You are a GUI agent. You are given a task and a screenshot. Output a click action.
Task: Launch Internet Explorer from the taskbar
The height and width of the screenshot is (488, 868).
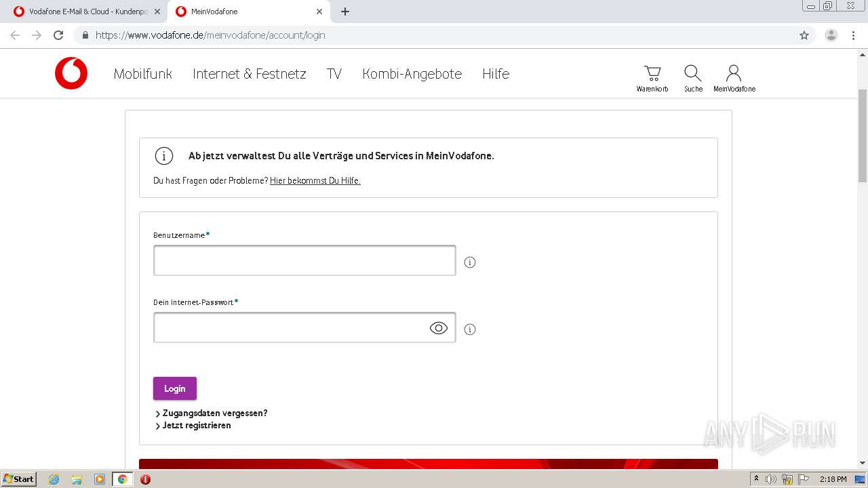(54, 479)
